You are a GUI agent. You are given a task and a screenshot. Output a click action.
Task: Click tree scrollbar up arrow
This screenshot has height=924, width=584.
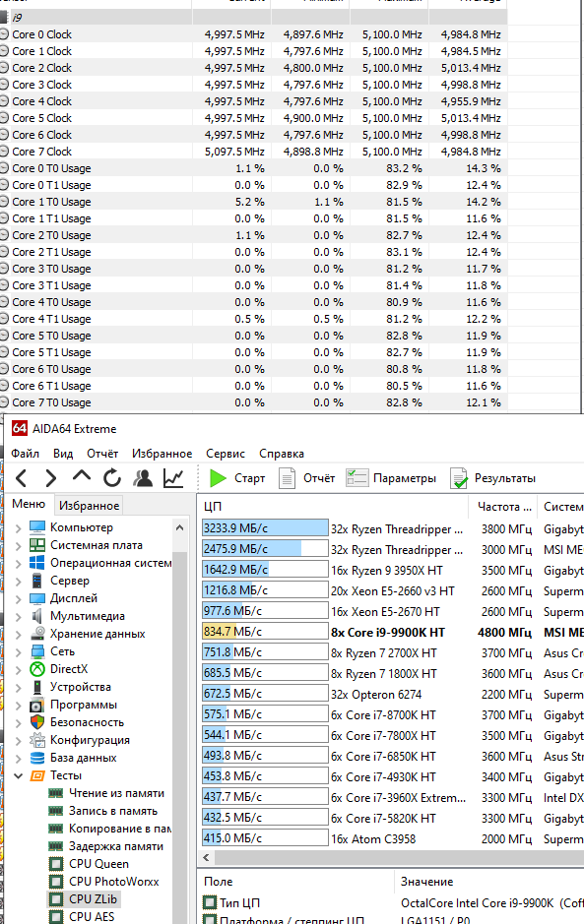(179, 527)
